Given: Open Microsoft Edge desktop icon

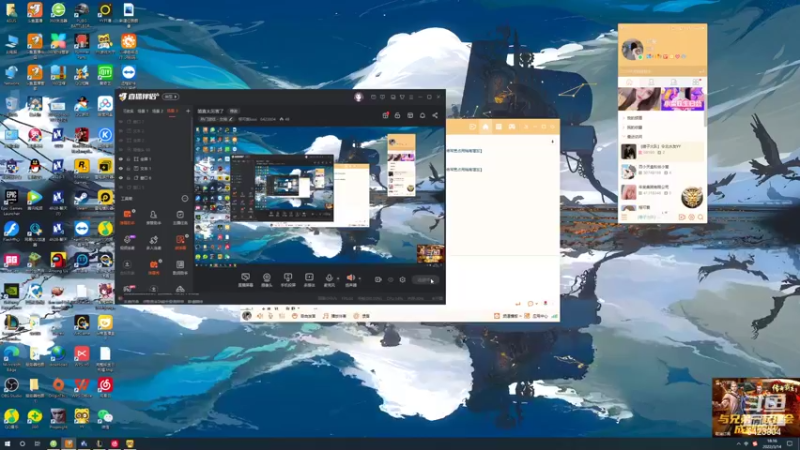Looking at the screenshot, I should (11, 356).
